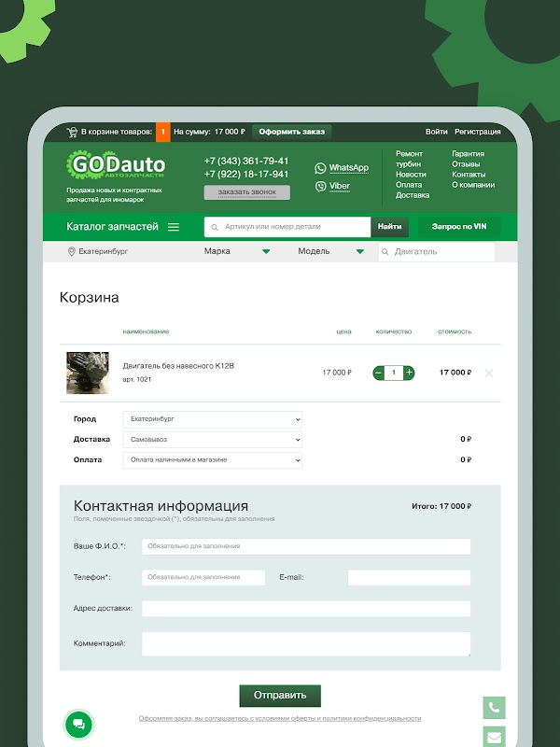The height and width of the screenshot is (747, 560).
Task: Open the Доставка header menu link
Action: (413, 195)
